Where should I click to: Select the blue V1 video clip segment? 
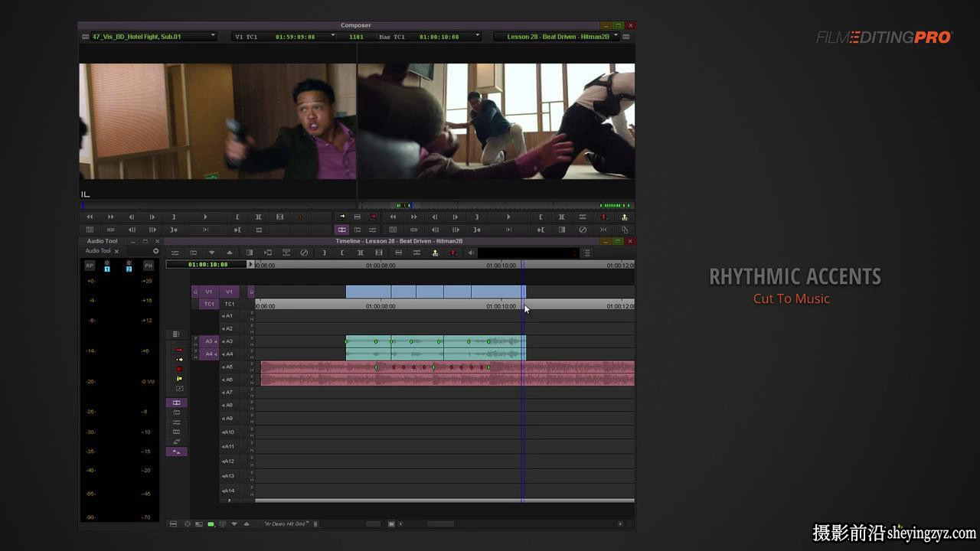(x=436, y=292)
